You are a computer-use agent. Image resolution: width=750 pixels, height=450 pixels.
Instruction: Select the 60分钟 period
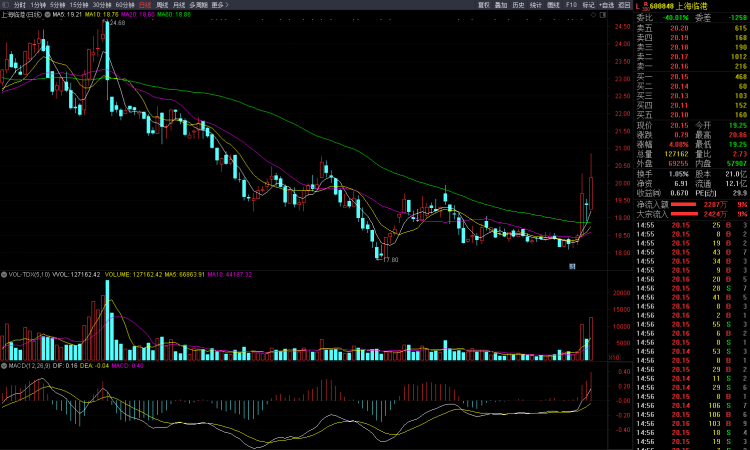125,5
